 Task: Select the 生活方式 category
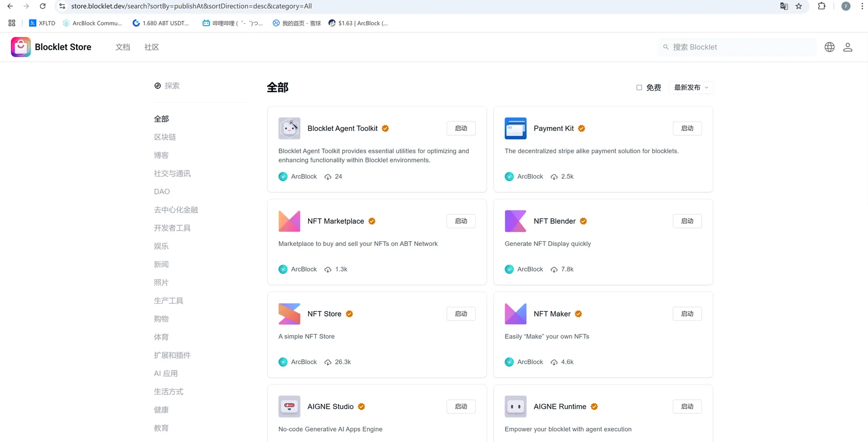click(169, 392)
